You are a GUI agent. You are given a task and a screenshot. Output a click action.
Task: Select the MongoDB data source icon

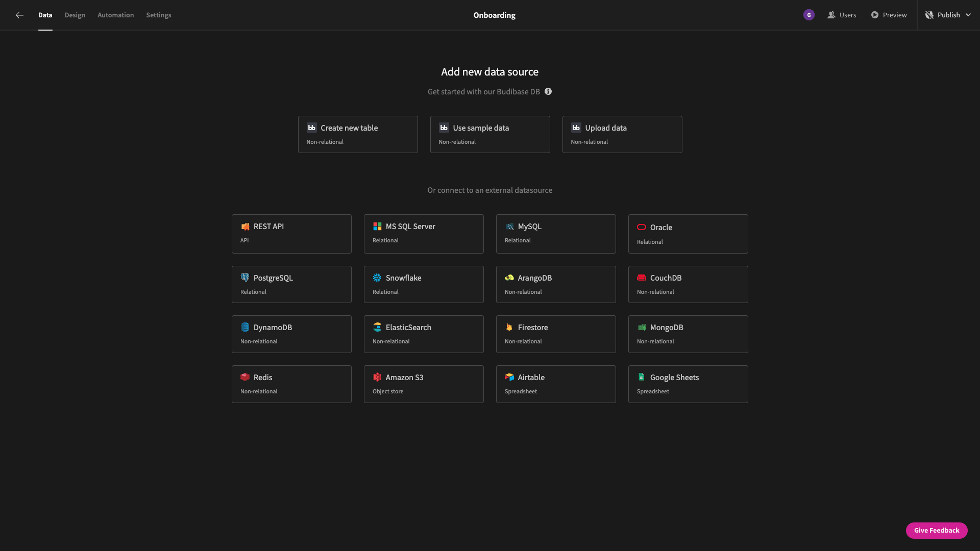642,328
